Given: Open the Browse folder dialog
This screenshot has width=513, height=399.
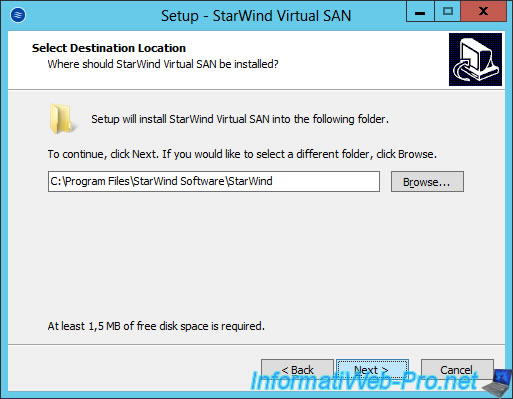Looking at the screenshot, I should (x=427, y=182).
